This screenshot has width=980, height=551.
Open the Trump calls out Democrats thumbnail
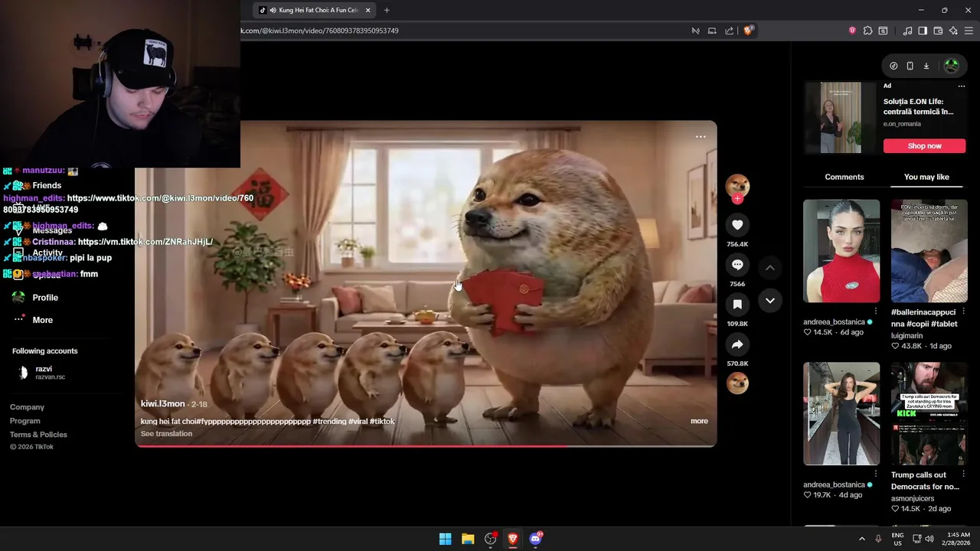(929, 413)
